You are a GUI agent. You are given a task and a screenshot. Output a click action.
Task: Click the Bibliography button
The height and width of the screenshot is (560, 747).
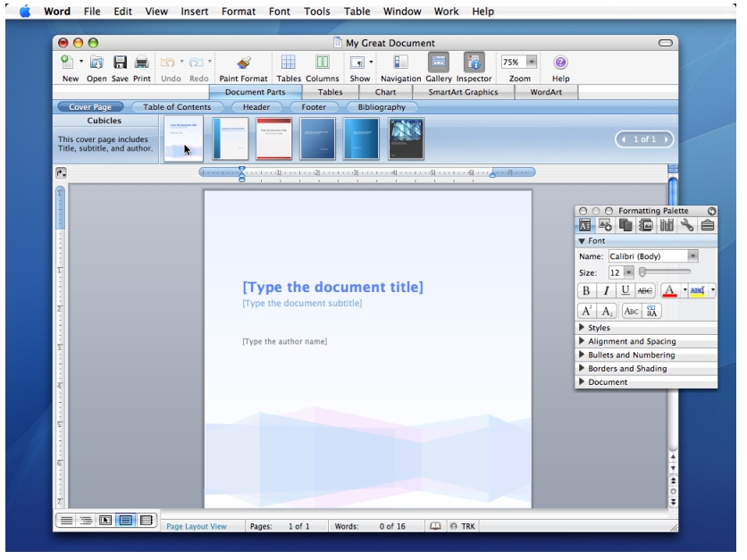pos(382,107)
